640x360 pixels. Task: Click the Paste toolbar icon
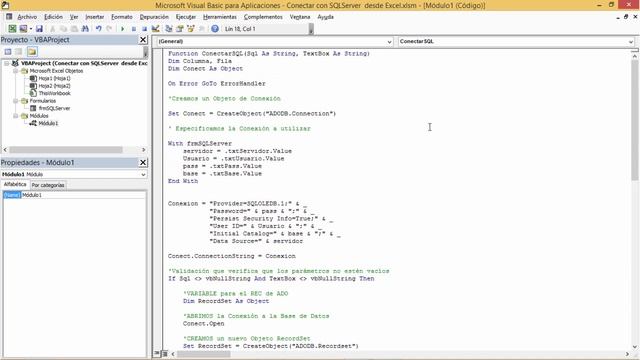click(x=74, y=29)
